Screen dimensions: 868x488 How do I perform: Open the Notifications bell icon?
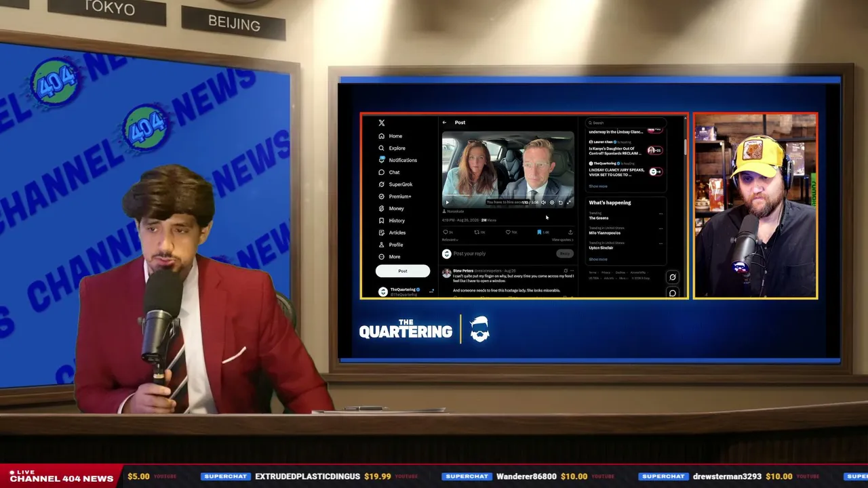(x=382, y=160)
